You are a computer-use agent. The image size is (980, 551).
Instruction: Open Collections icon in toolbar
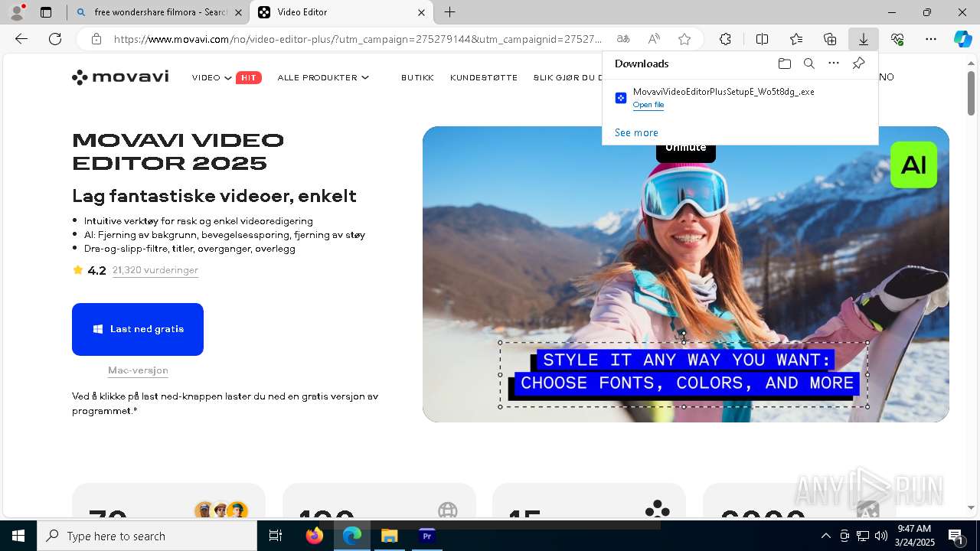[830, 39]
